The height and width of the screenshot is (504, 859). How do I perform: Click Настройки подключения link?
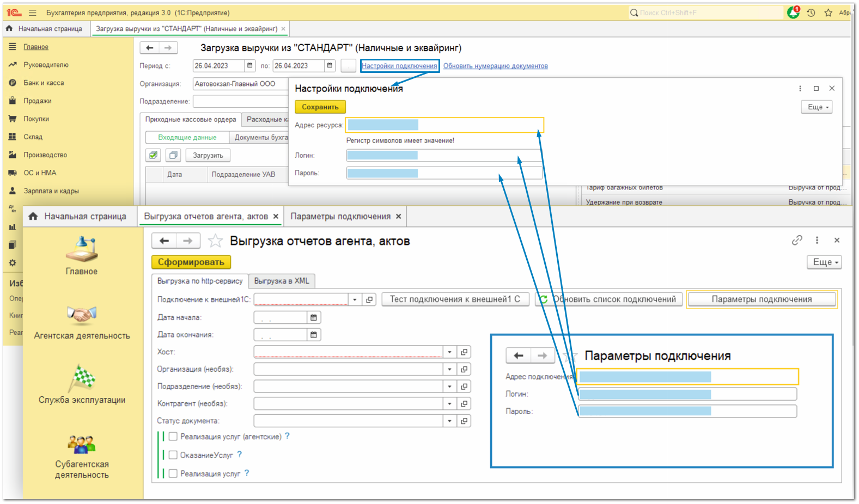[399, 66]
